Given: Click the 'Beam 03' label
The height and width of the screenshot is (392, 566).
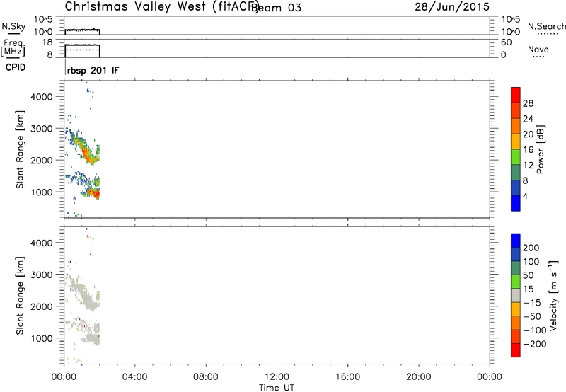Looking at the screenshot, I should (x=276, y=8).
